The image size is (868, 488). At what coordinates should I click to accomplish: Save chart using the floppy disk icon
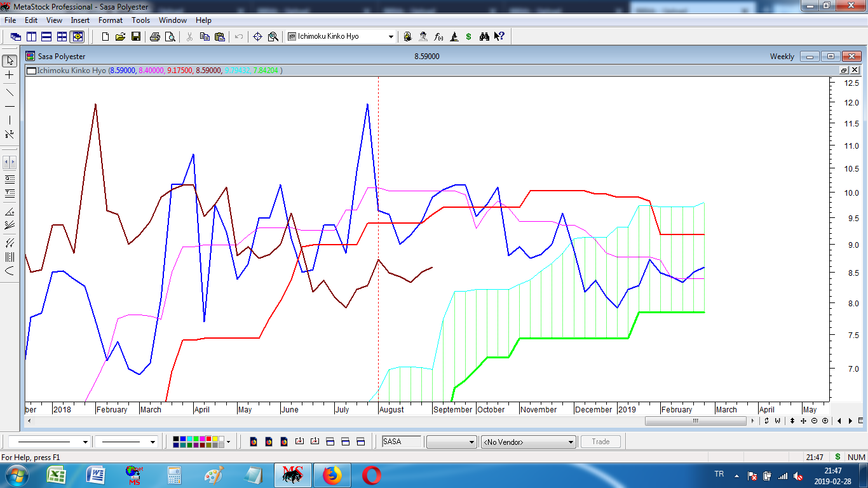(135, 37)
